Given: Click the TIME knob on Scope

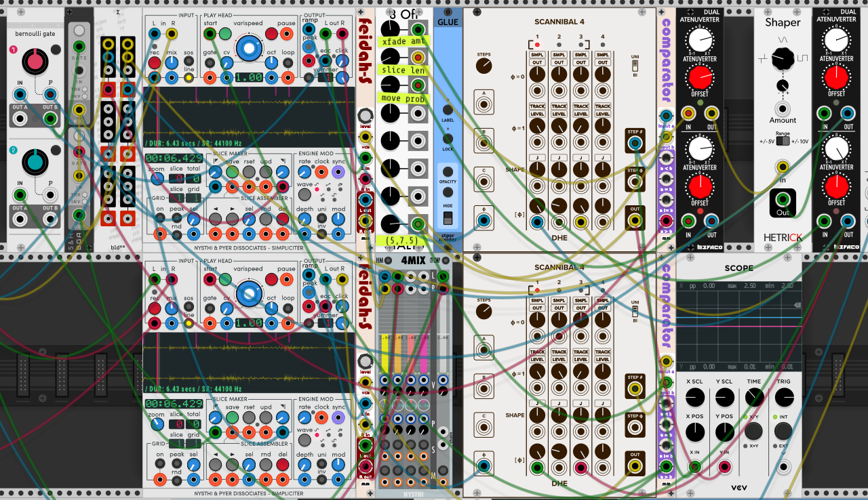Looking at the screenshot, I should click(x=753, y=396).
